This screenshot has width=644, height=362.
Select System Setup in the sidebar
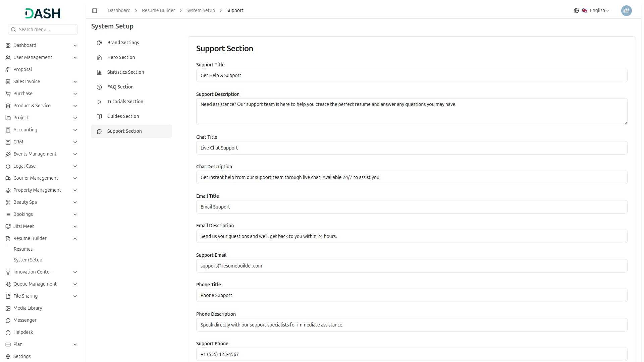coord(28,260)
